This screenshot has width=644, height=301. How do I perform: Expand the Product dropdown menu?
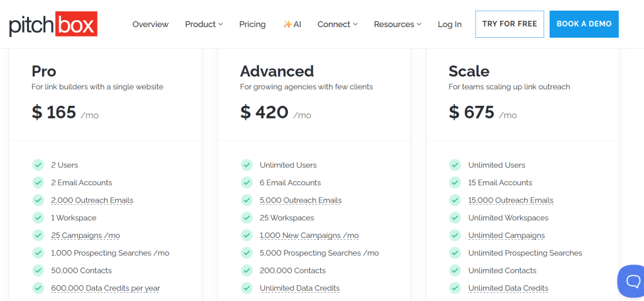[x=204, y=25]
